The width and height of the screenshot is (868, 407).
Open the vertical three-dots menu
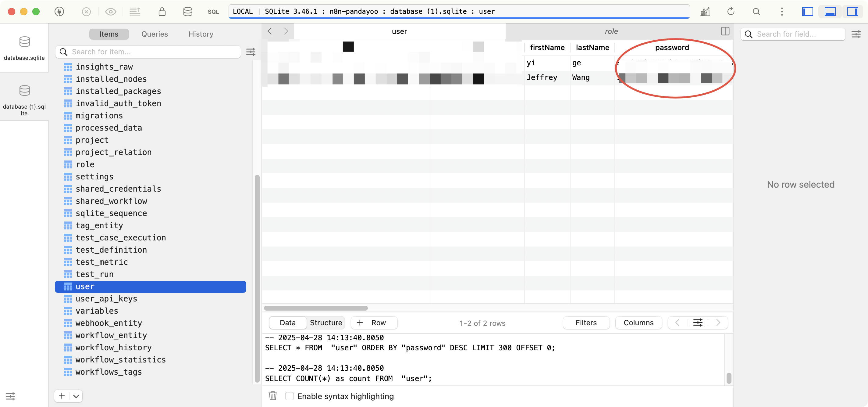click(782, 12)
